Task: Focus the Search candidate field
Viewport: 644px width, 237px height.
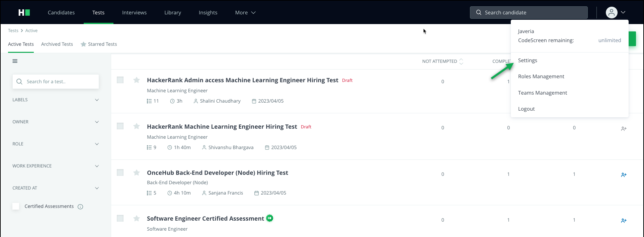Action: click(529, 12)
